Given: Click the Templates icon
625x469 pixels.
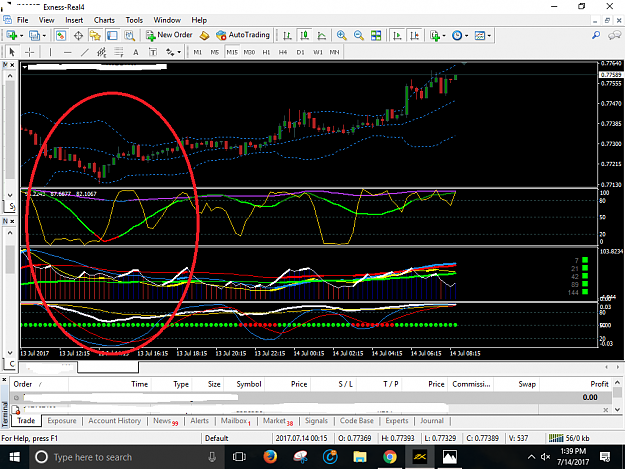Looking at the screenshot, I should (480, 35).
